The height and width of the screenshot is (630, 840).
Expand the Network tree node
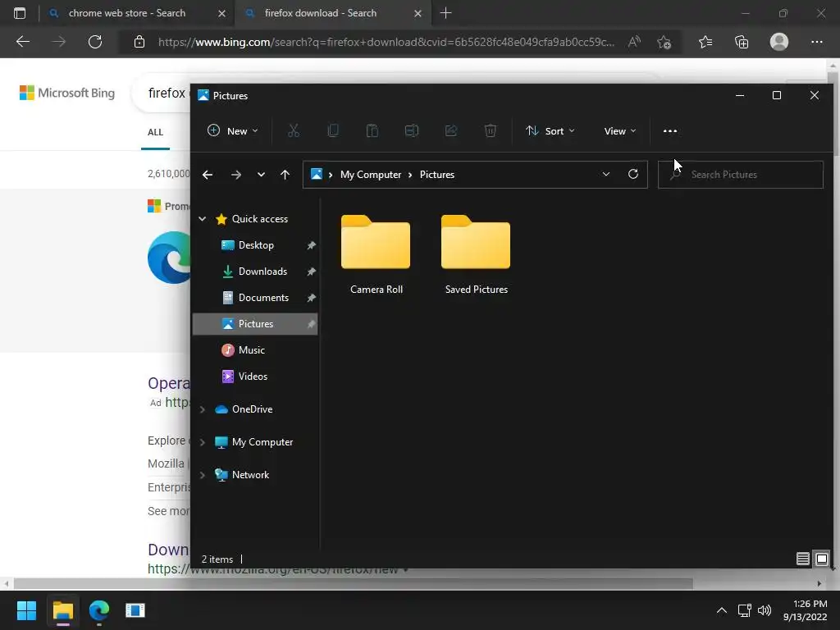click(x=203, y=475)
